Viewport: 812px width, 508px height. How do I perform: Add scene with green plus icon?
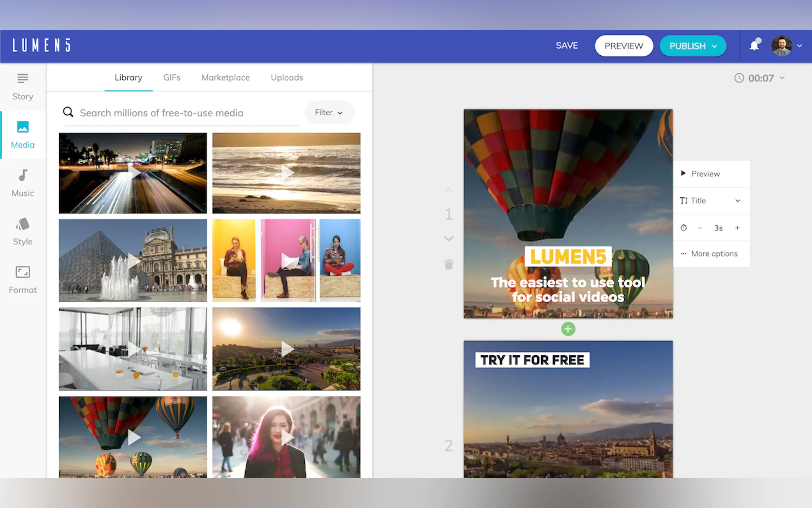pos(568,329)
